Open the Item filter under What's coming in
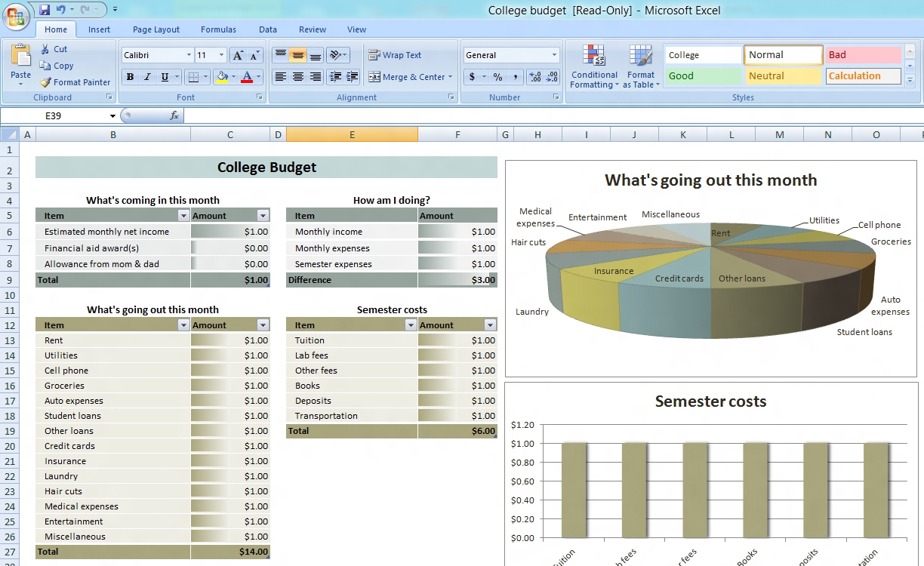924x566 pixels. (x=183, y=215)
